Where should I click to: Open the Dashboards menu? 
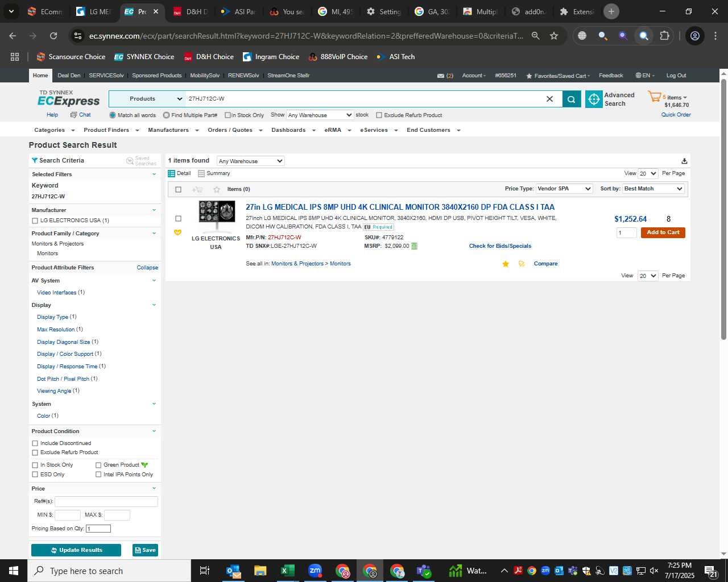click(293, 130)
